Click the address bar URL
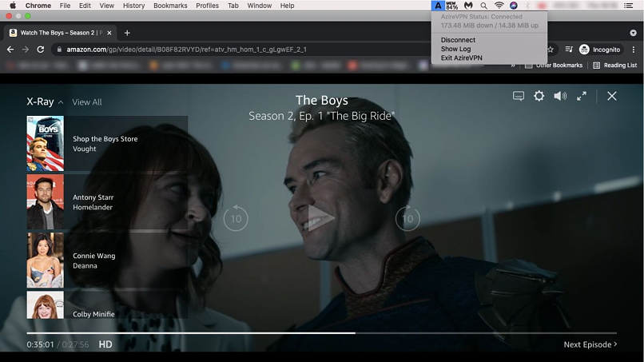 point(186,50)
